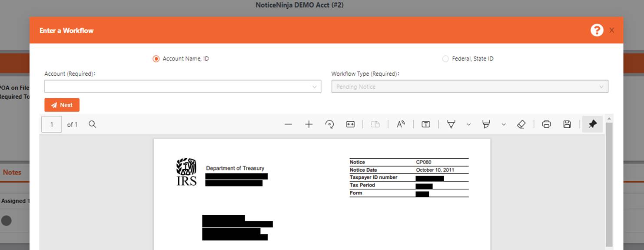Expand the Draw tool options arrow
Screen dimensions: 644x250
pos(468,124)
